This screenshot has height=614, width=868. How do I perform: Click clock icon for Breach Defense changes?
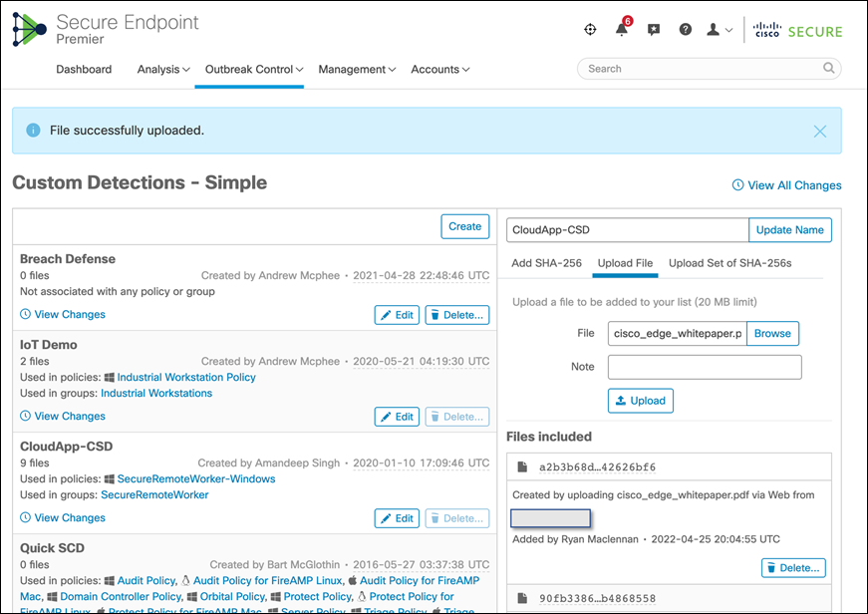point(26,314)
